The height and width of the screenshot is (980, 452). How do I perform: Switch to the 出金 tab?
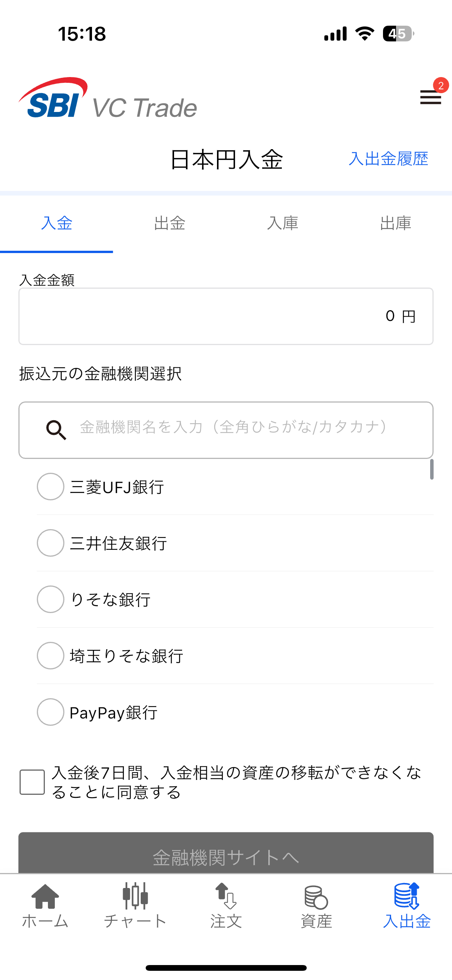(169, 223)
